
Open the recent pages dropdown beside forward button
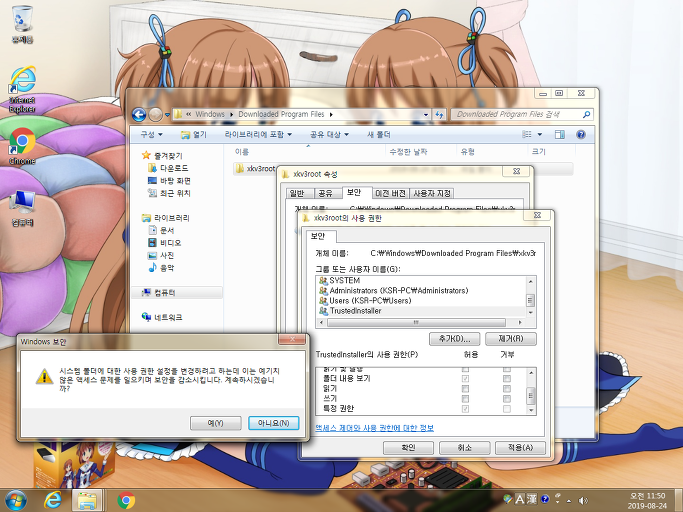tap(167, 115)
